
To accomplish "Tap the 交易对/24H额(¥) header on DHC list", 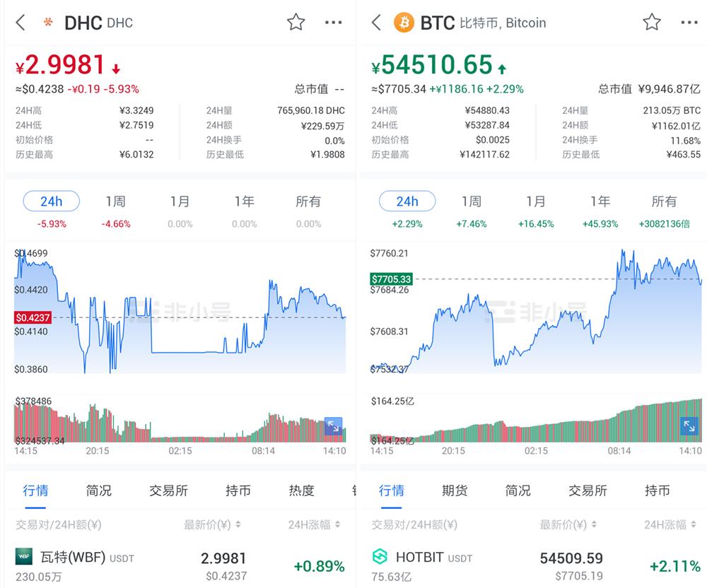I will [x=59, y=524].
